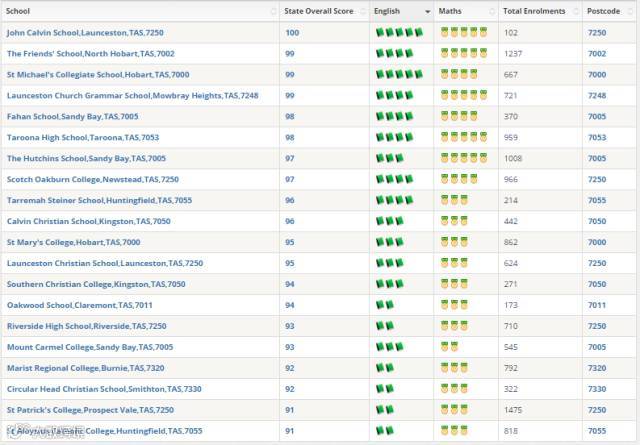Click English book rating for The Friends' School
This screenshot has height=445, width=640.
[394, 53]
